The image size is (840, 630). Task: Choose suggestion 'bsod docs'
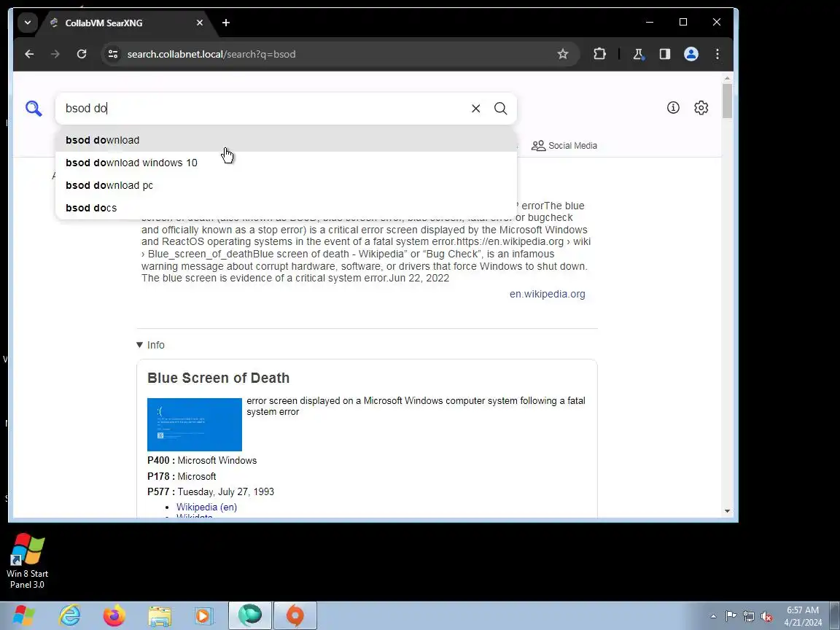pyautogui.click(x=286, y=208)
